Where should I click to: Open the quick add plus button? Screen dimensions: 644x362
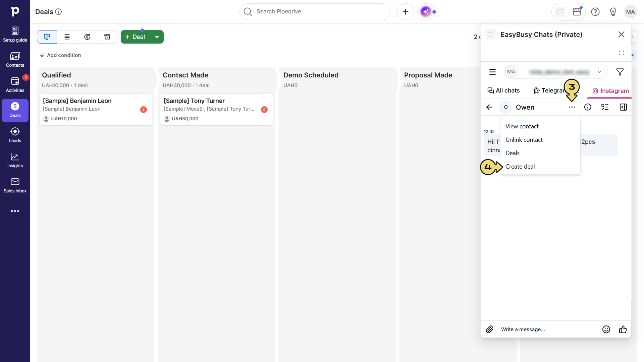point(406,12)
